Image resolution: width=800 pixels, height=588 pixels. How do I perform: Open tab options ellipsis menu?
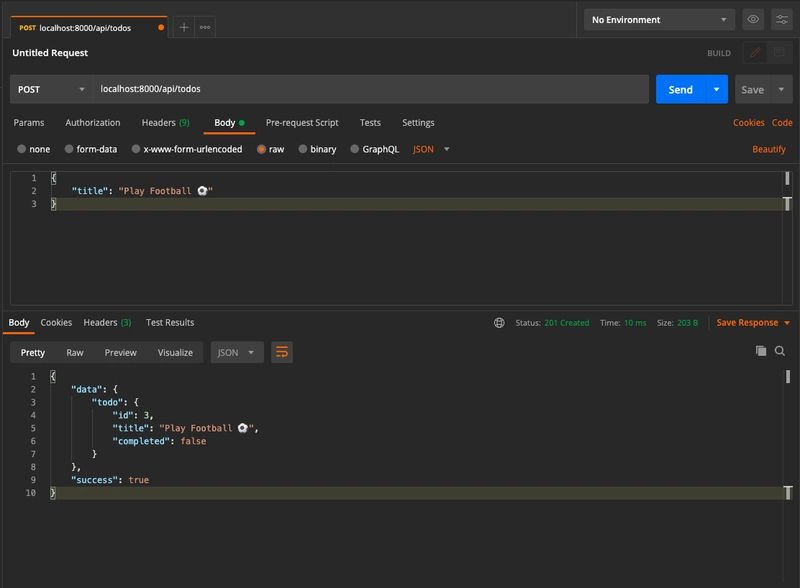point(205,28)
